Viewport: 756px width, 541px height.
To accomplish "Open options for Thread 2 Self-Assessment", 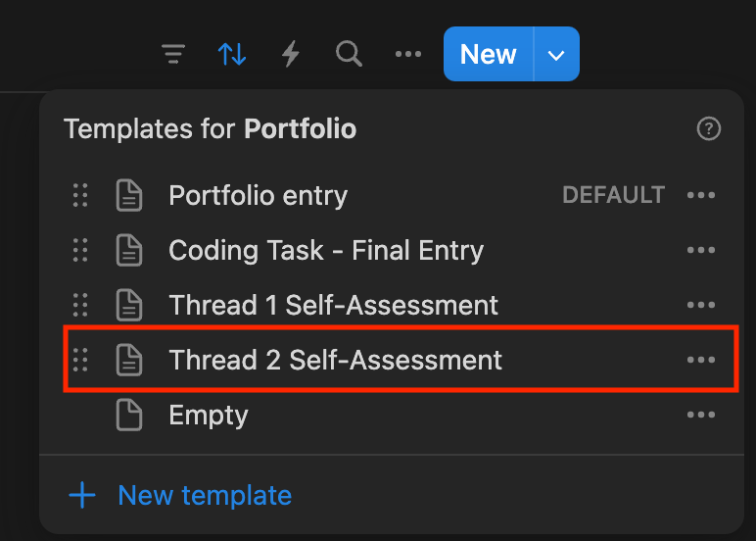I will click(x=701, y=360).
